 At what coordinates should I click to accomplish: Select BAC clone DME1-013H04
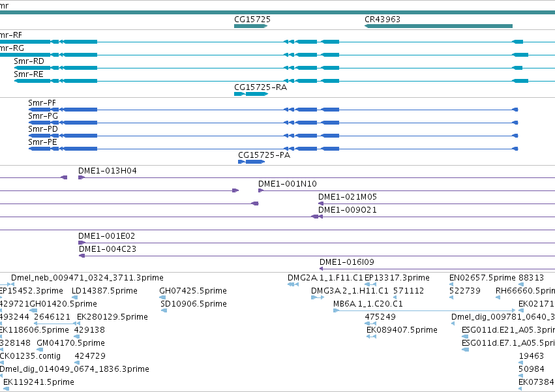[108, 171]
